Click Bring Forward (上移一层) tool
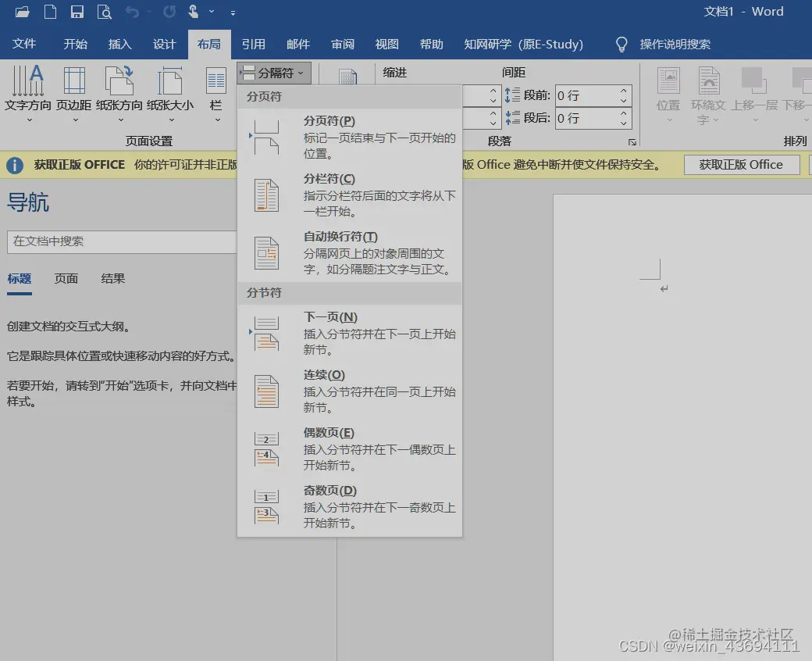 point(754,95)
